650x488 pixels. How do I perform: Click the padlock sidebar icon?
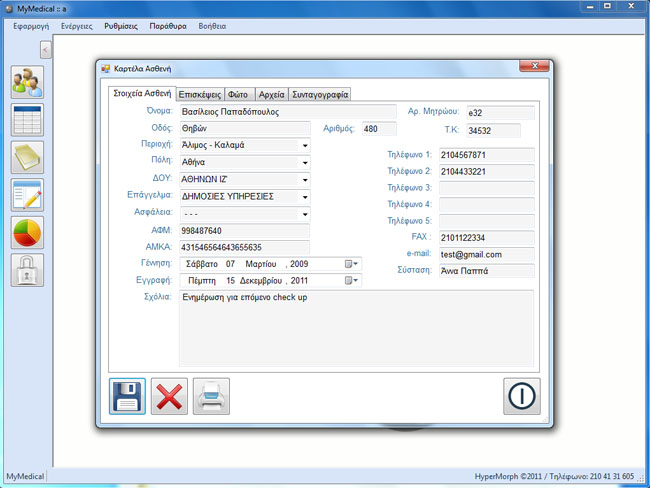[27, 270]
